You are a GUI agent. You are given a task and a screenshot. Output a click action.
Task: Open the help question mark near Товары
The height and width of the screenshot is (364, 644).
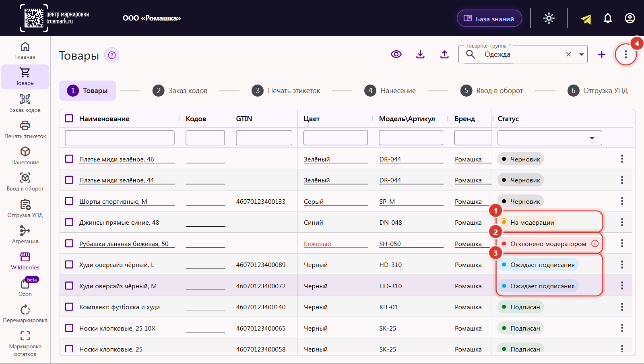[x=112, y=55]
